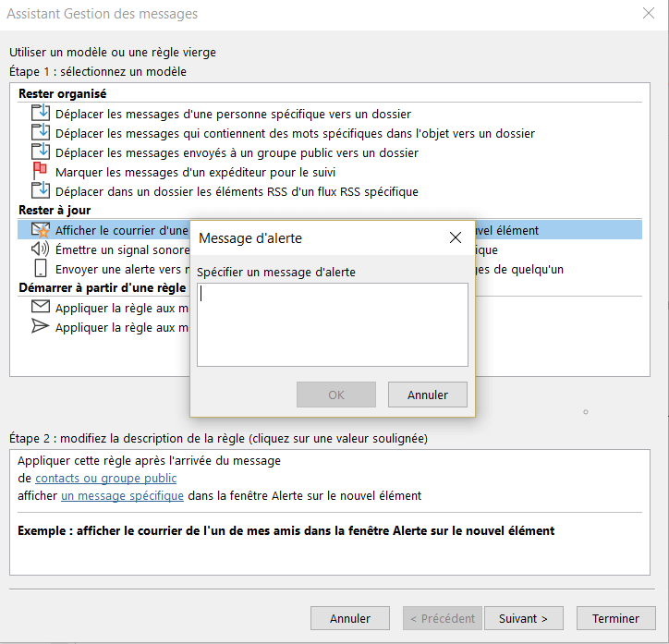
Task: Click the Précédent button
Action: tap(443, 618)
